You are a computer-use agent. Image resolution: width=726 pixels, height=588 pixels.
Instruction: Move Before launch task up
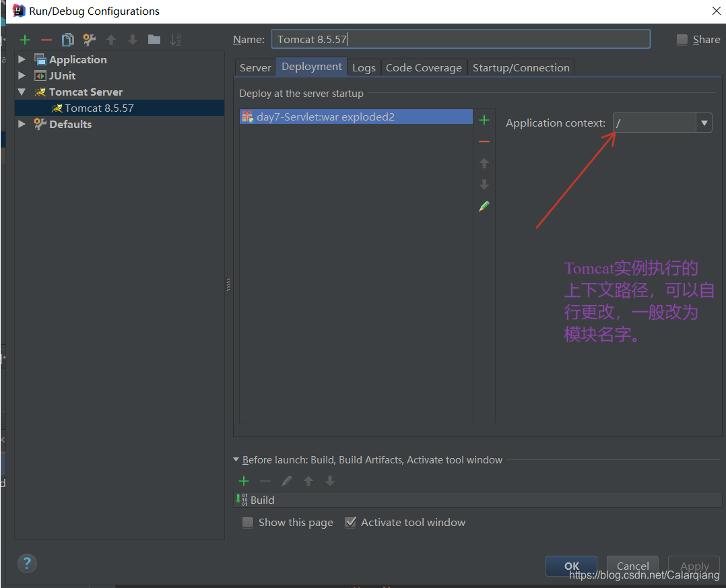pyautogui.click(x=308, y=481)
